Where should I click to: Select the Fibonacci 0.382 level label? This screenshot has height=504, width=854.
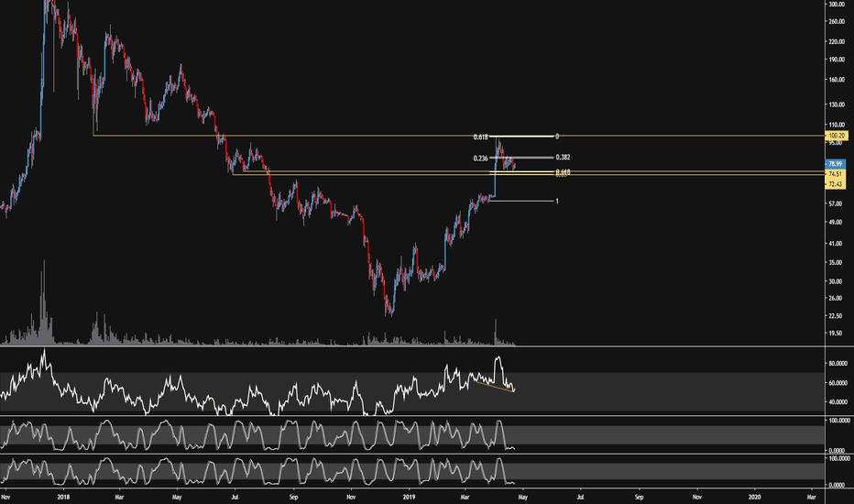coord(563,158)
